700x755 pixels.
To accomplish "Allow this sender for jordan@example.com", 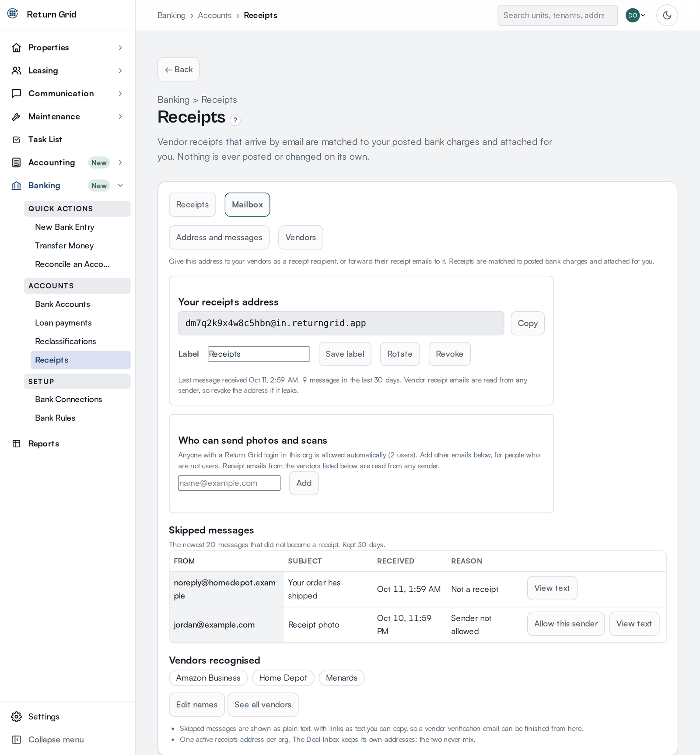I will click(x=566, y=624).
